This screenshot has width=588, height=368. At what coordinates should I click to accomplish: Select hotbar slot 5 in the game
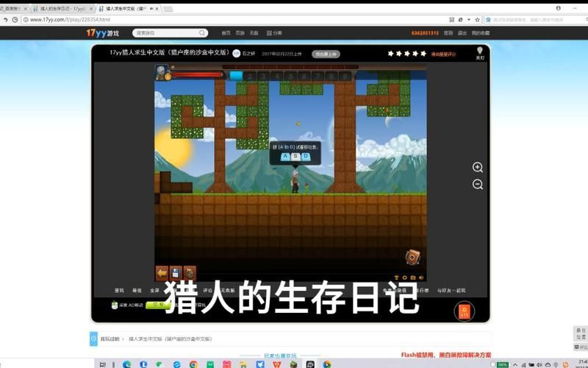pyautogui.click(x=290, y=77)
